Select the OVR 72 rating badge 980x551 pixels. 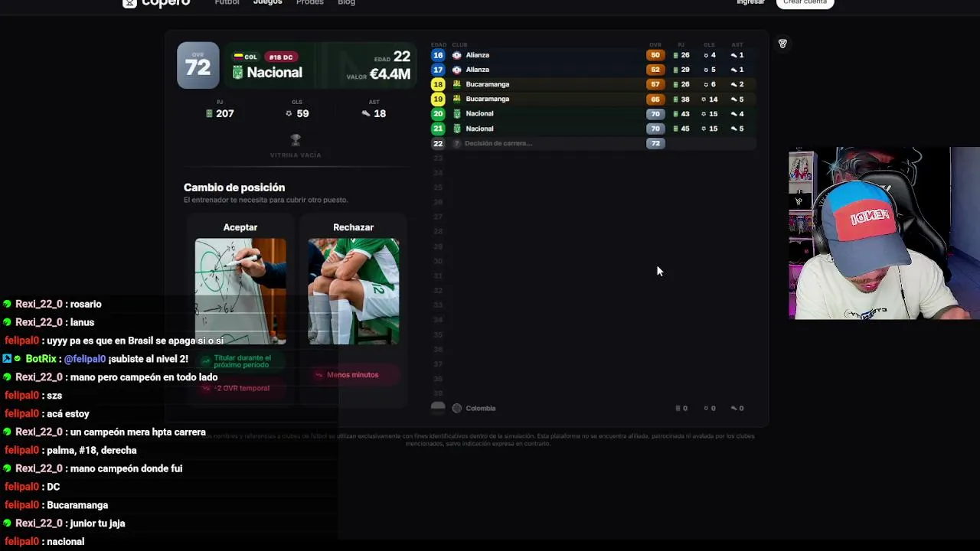pos(198,65)
